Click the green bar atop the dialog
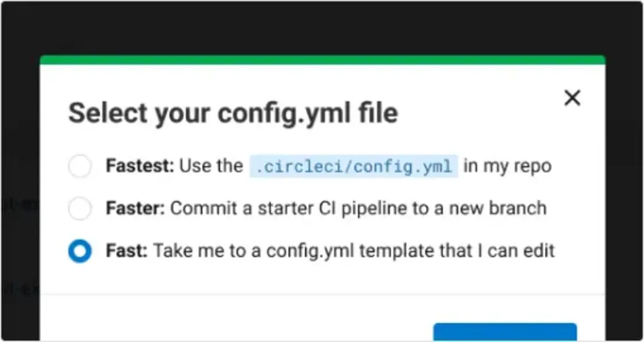Viewport: 644px width, 342px height. click(322, 60)
